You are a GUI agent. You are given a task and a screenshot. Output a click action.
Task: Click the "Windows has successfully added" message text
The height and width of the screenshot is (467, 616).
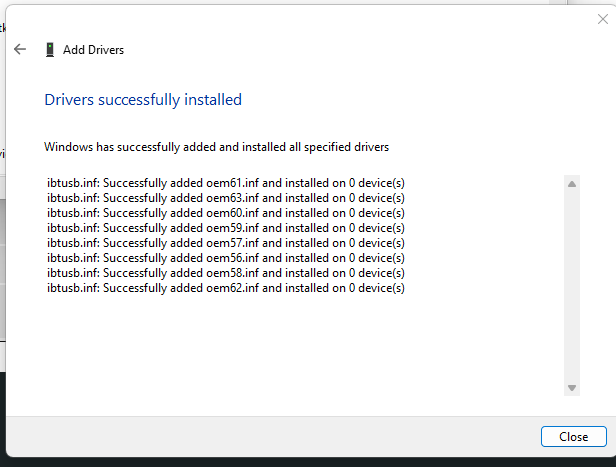pyautogui.click(x=216, y=147)
